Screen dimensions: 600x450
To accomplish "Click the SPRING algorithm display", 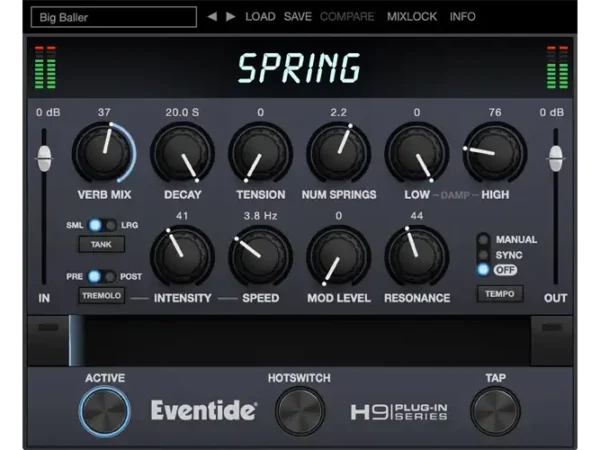I will [x=299, y=68].
